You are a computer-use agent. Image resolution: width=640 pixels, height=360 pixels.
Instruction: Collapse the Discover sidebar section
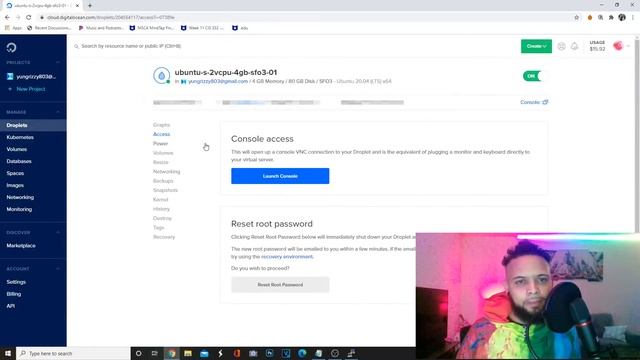[58, 232]
